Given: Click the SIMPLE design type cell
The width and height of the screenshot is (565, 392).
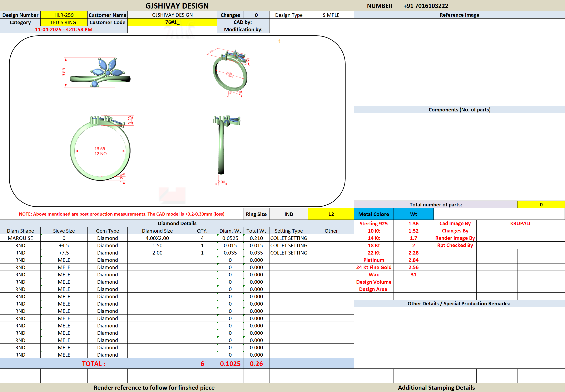Looking at the screenshot, I should point(331,15).
